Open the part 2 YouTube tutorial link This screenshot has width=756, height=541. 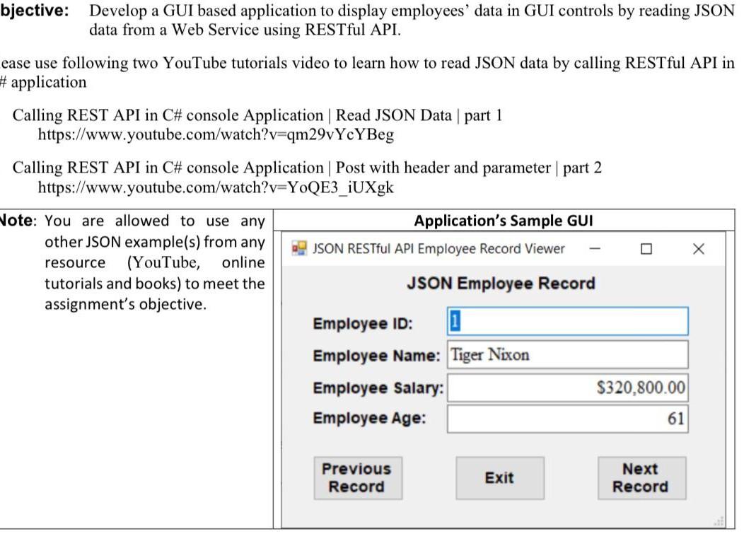[216, 187]
